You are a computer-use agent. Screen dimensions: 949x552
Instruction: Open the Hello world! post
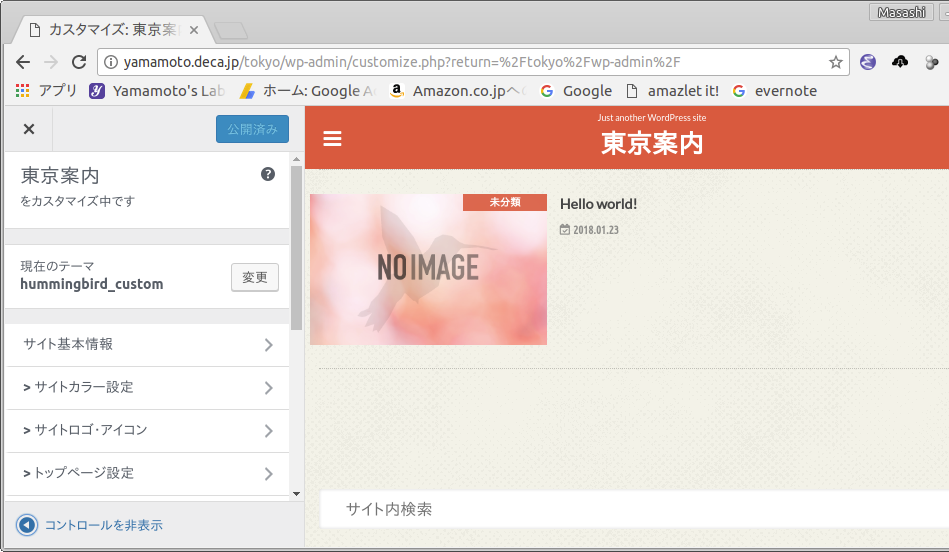pyautogui.click(x=598, y=204)
